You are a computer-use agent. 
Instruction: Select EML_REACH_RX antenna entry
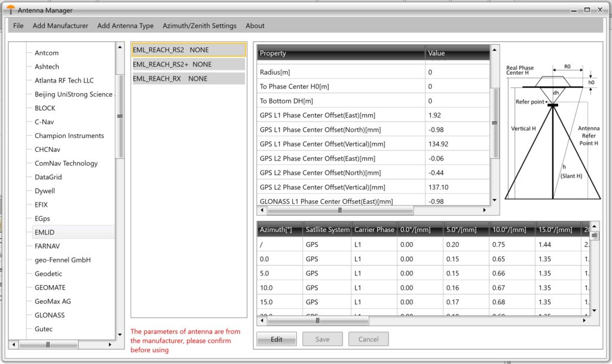170,78
